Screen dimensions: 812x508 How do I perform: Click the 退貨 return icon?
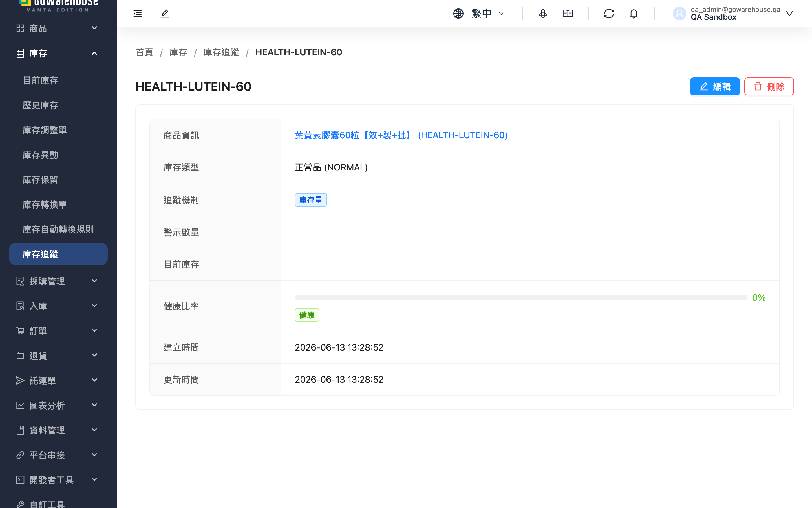20,356
